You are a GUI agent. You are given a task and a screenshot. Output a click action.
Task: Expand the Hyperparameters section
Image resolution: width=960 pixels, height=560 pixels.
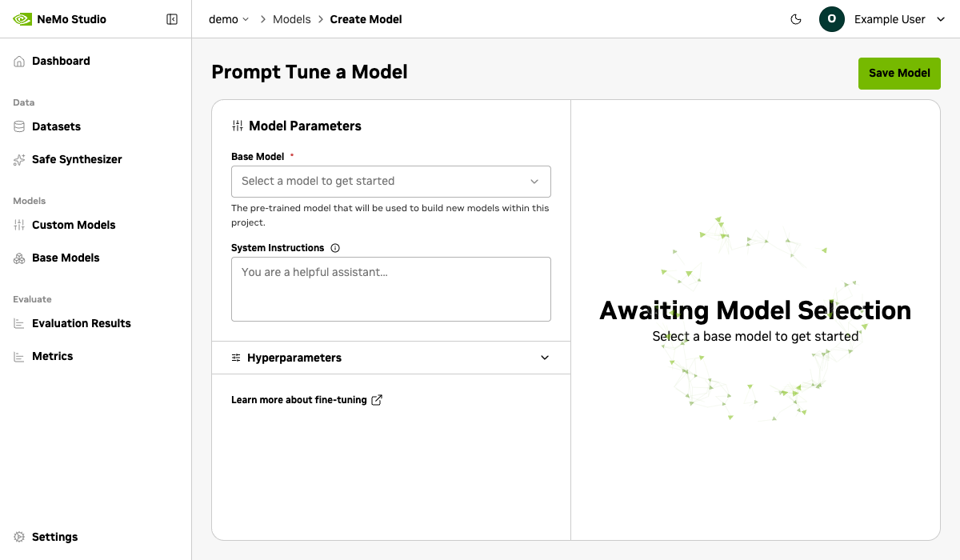tap(390, 358)
